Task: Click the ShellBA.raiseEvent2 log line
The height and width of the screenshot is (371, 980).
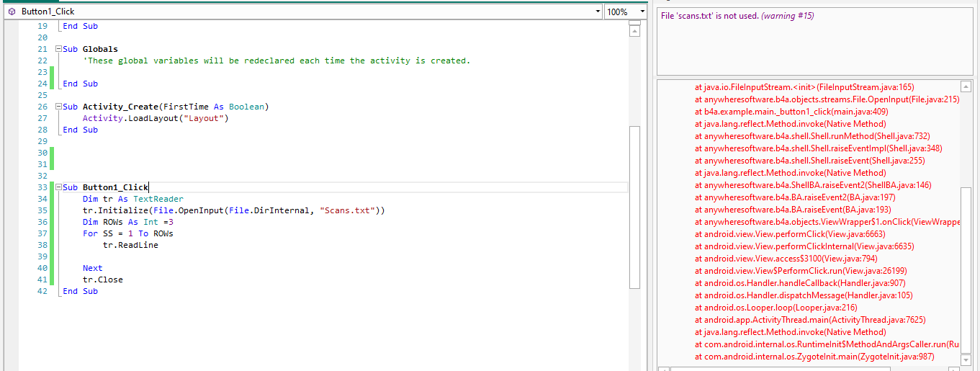Action: pos(813,185)
